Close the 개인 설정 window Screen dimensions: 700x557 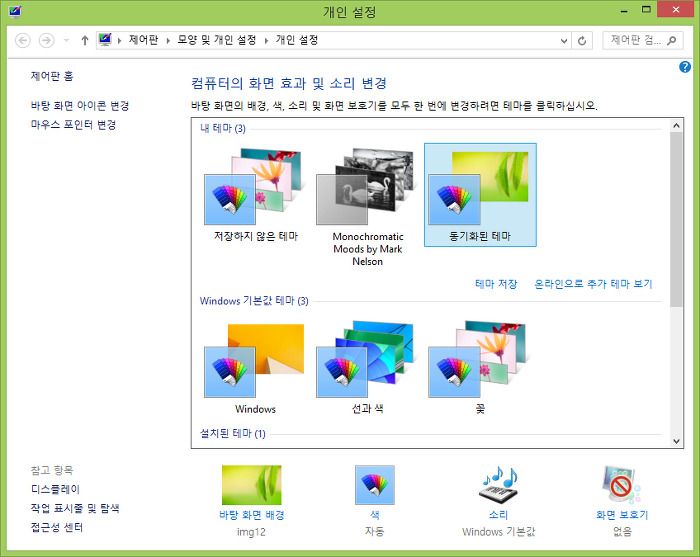[x=675, y=9]
